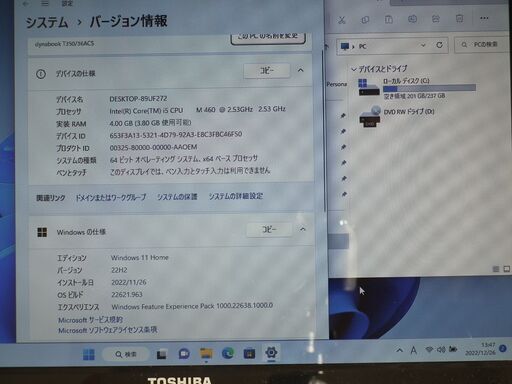Click the C: drive capacity bar

point(429,88)
